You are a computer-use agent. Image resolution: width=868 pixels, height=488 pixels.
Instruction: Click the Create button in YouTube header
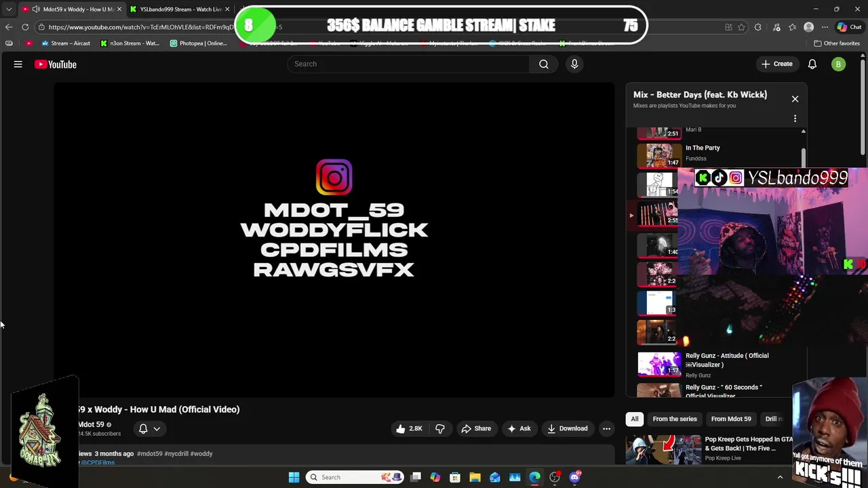click(x=776, y=64)
